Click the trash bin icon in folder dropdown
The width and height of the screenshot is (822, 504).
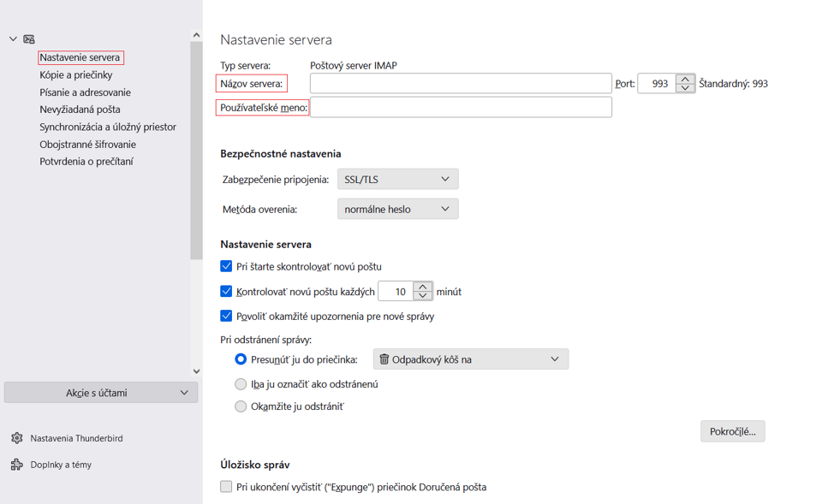[384, 359]
